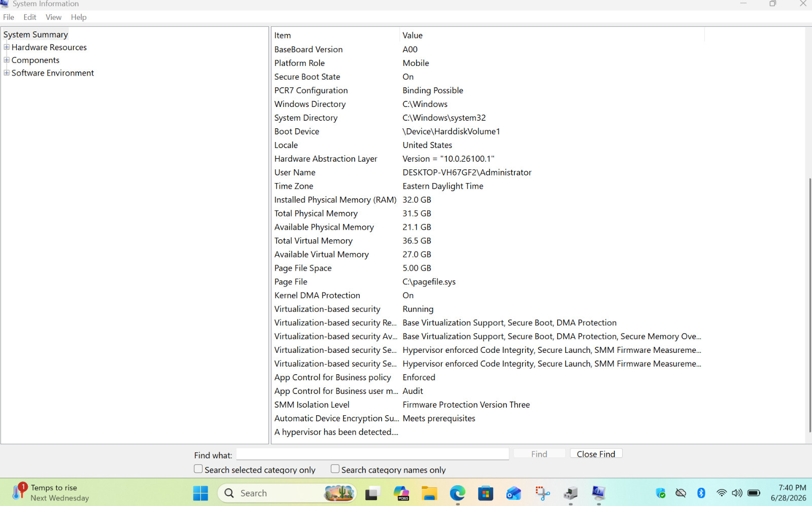Click the Close Find button
The height and width of the screenshot is (506, 812).
[x=596, y=454]
